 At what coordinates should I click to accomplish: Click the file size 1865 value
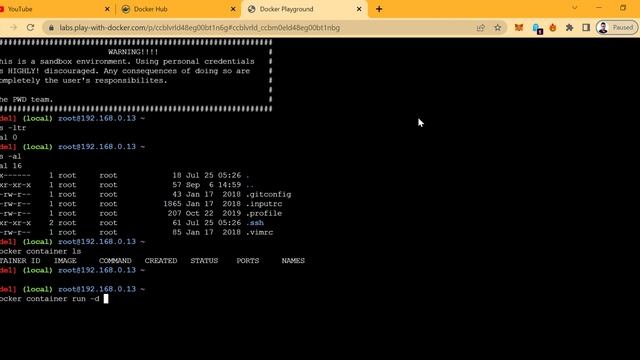click(172, 204)
